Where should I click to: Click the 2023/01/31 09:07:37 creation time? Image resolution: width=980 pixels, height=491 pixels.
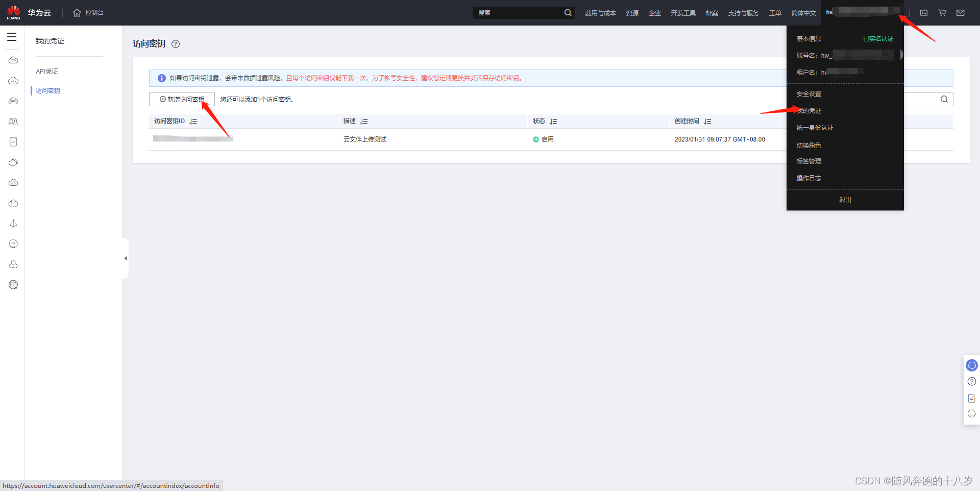pos(720,139)
